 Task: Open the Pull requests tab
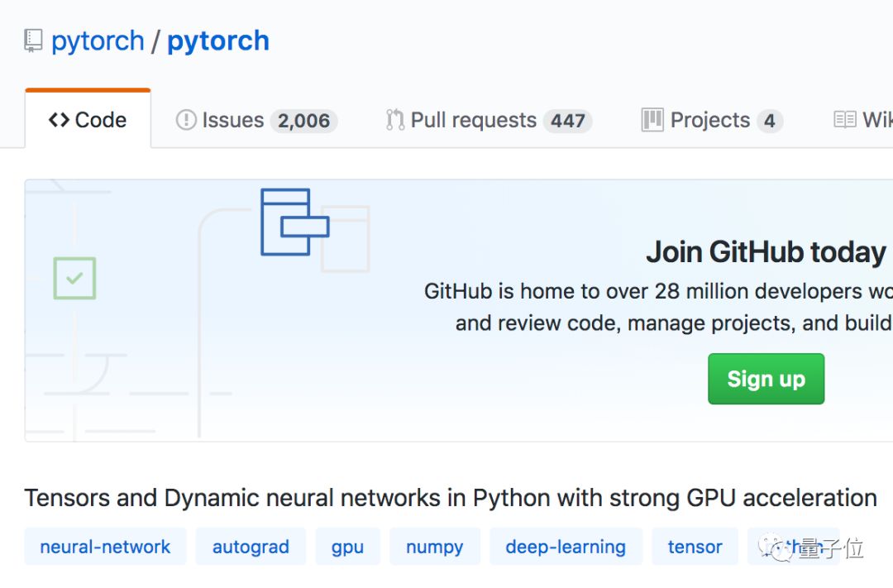[x=489, y=120]
